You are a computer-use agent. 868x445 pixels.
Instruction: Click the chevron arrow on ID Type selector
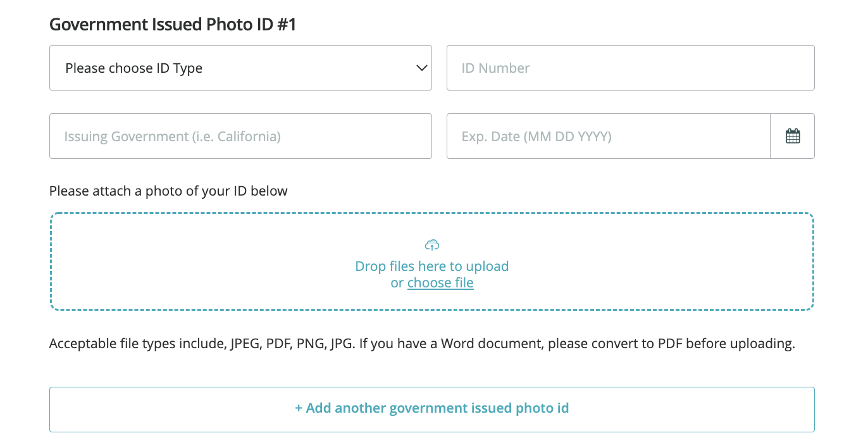click(421, 68)
